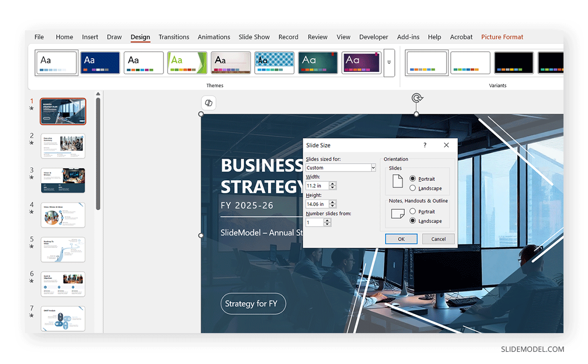
Task: Switch to the Transitions tab
Action: coord(174,37)
